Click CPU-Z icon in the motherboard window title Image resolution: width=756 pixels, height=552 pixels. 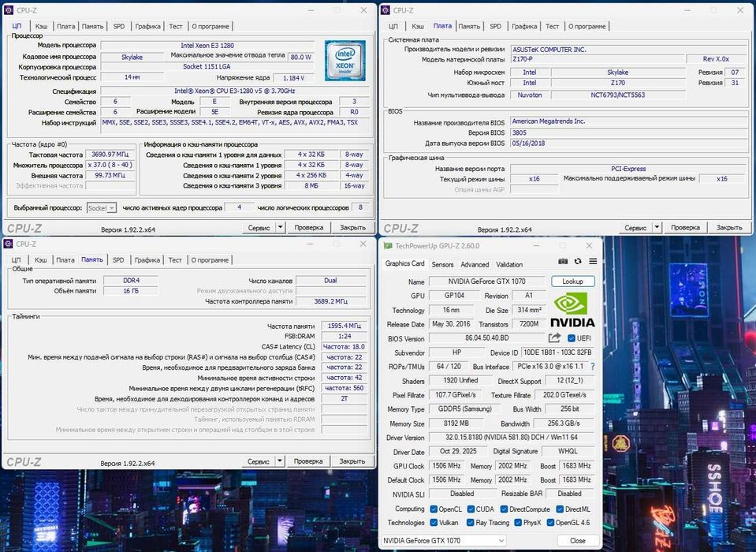(x=385, y=10)
